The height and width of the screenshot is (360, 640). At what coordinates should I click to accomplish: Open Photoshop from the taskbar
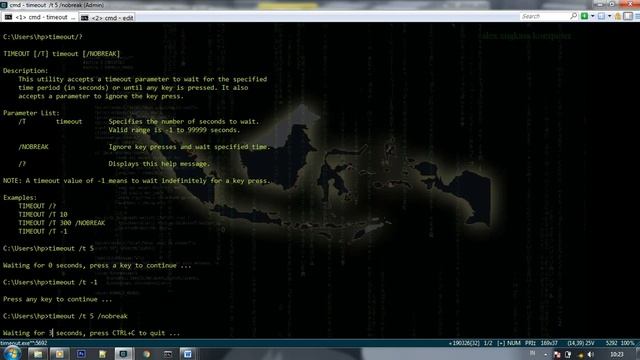click(x=81, y=354)
